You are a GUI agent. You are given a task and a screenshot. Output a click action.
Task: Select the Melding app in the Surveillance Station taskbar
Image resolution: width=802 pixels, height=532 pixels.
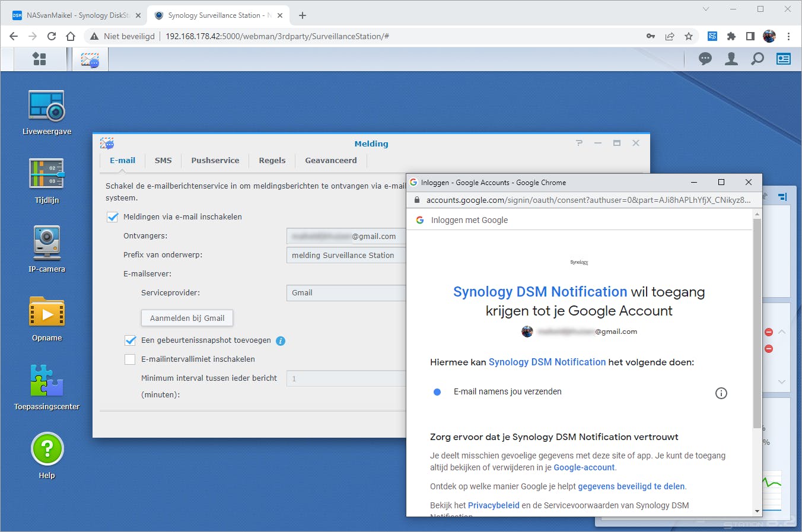coord(90,59)
